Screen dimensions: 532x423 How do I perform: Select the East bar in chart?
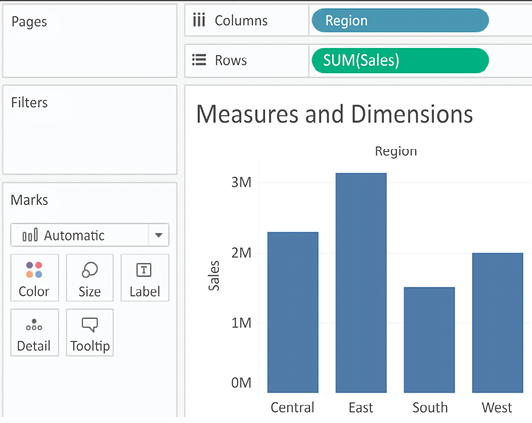(x=361, y=283)
